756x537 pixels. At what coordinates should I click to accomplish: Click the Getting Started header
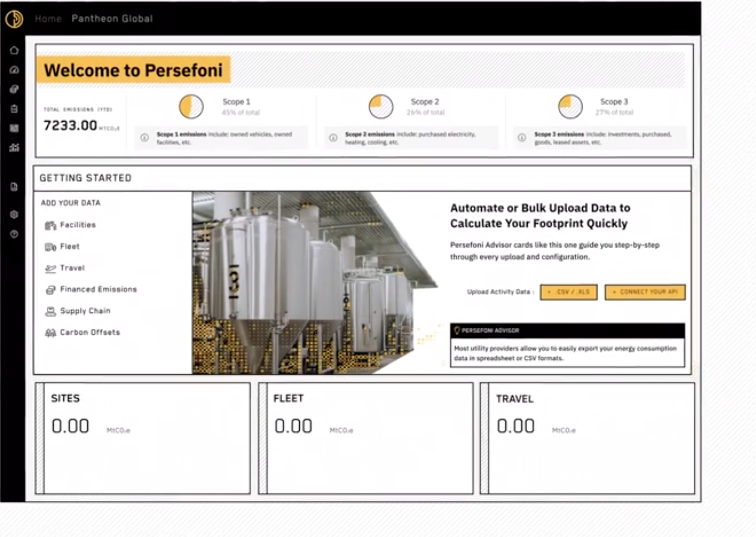click(85, 178)
